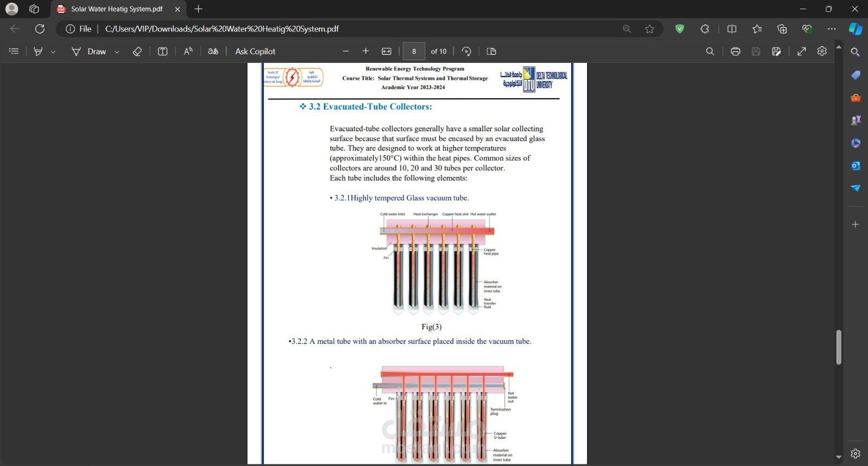Enter full screen mode
This screenshot has width=868, height=466.
801,51
